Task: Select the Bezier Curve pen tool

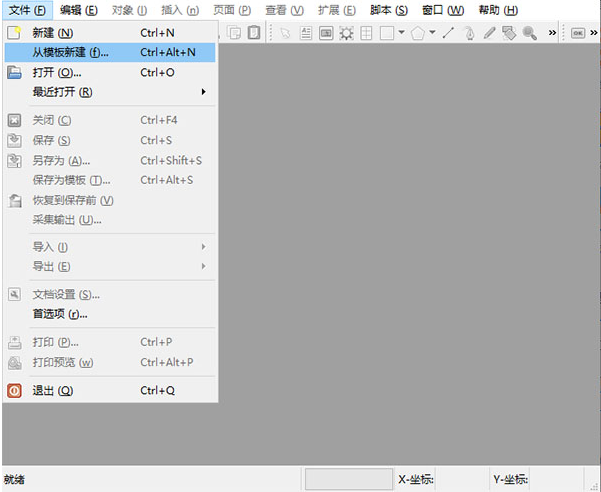Action: pos(469,33)
